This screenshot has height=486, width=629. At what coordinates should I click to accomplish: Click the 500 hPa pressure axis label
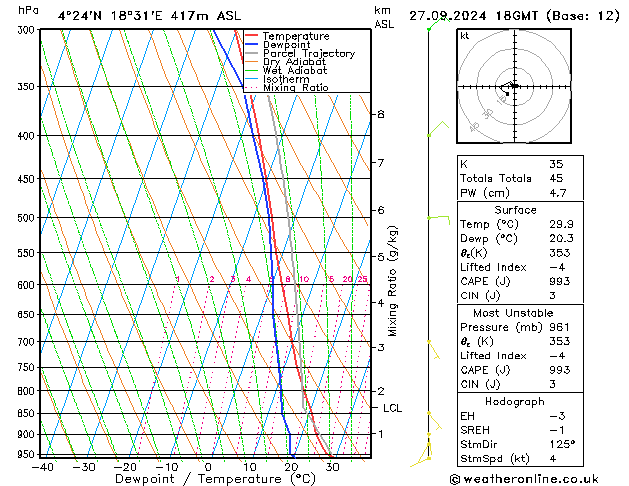tap(26, 217)
